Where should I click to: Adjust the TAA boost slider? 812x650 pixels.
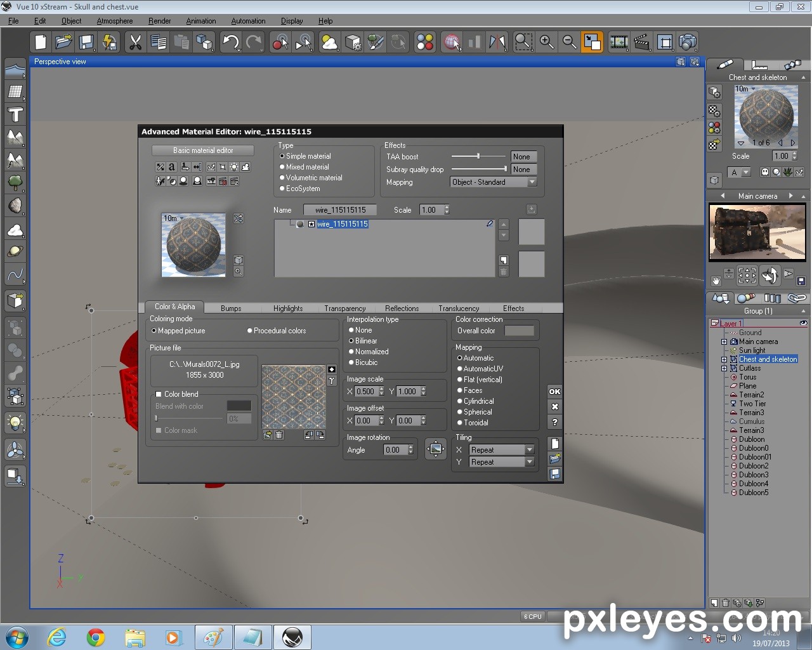point(479,156)
